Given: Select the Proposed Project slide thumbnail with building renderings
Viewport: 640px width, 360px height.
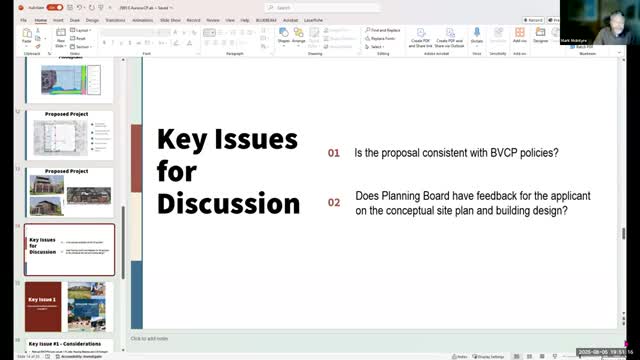Looking at the screenshot, I should (x=69, y=192).
